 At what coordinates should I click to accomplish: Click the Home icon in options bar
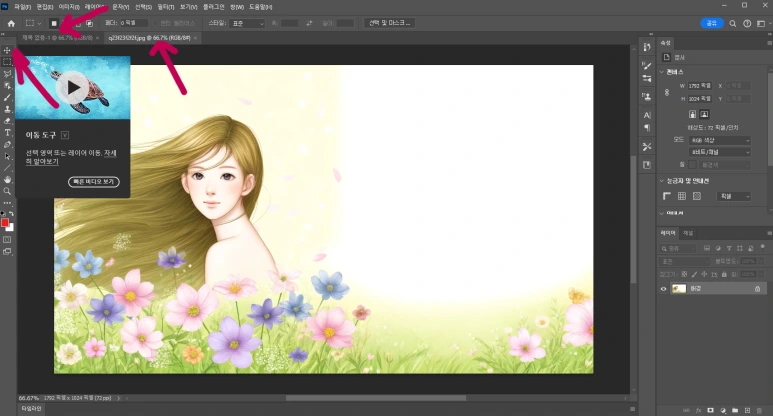click(x=11, y=23)
